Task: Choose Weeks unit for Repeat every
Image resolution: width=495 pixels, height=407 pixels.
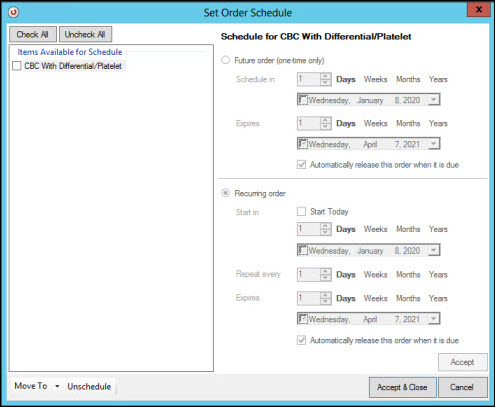Action: tap(375, 274)
